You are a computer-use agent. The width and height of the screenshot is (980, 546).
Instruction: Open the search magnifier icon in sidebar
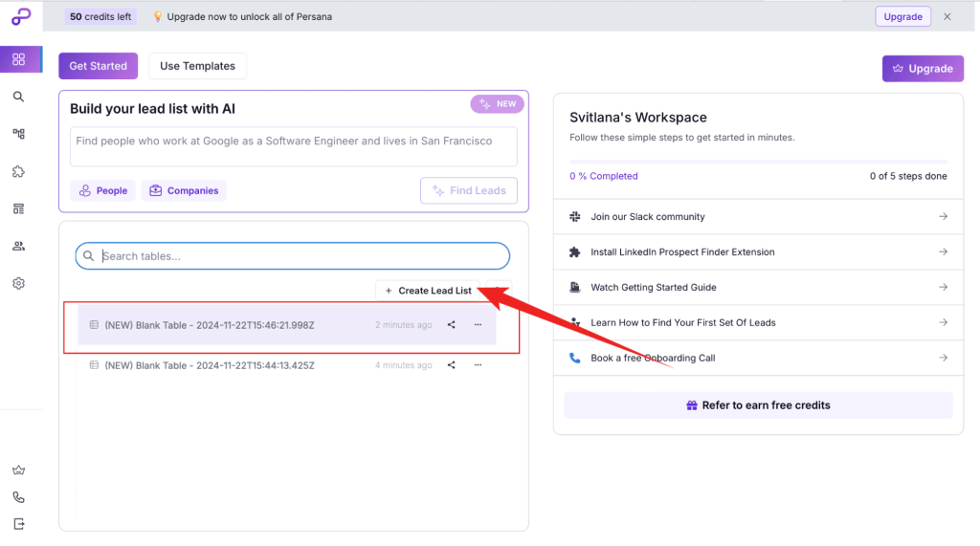pos(19,97)
